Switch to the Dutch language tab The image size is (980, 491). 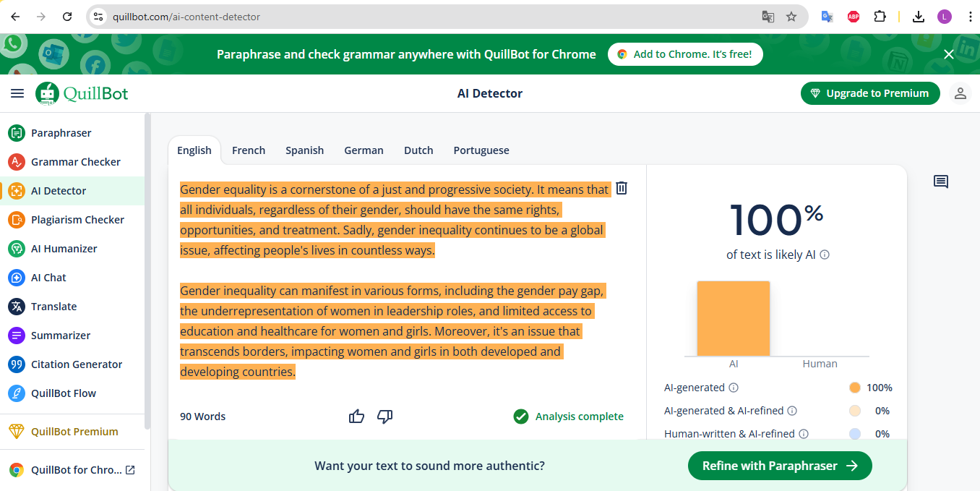pyautogui.click(x=418, y=150)
